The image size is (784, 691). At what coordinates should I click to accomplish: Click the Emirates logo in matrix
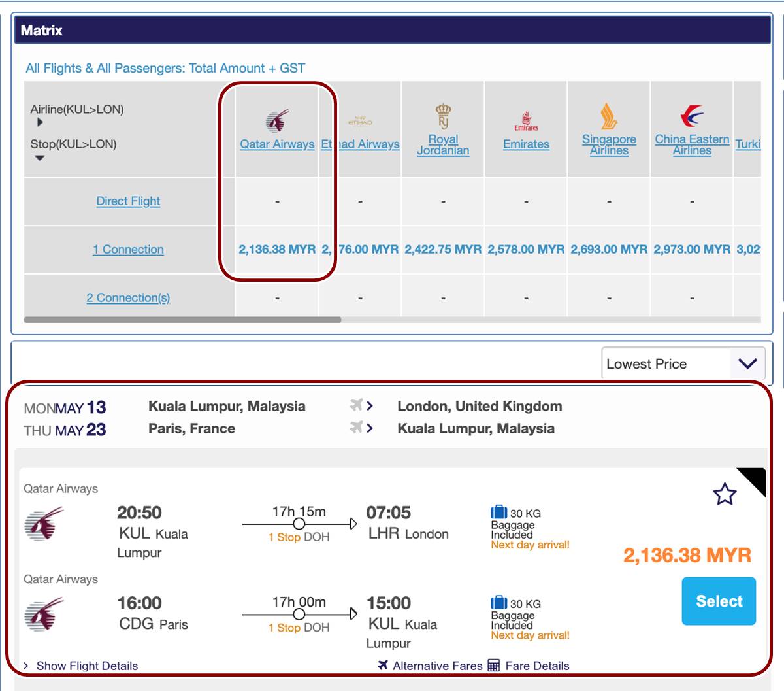(526, 121)
